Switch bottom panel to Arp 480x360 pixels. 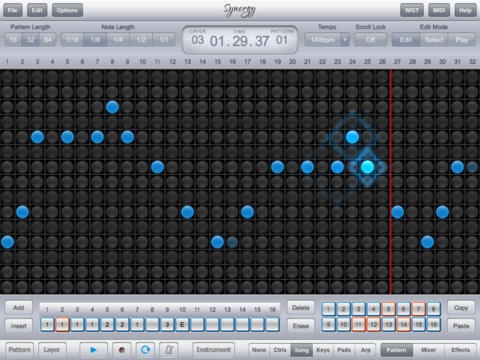click(x=366, y=350)
